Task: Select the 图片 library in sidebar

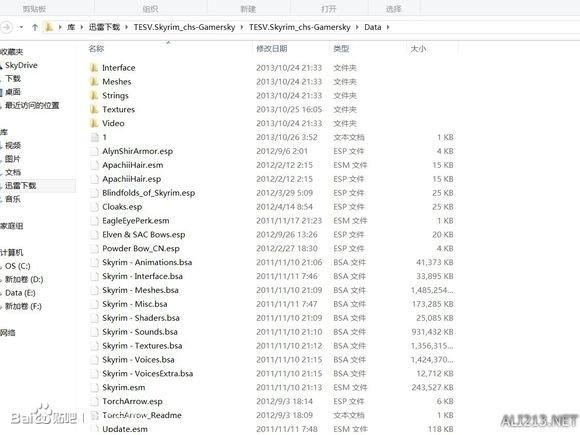Action: [x=13, y=159]
